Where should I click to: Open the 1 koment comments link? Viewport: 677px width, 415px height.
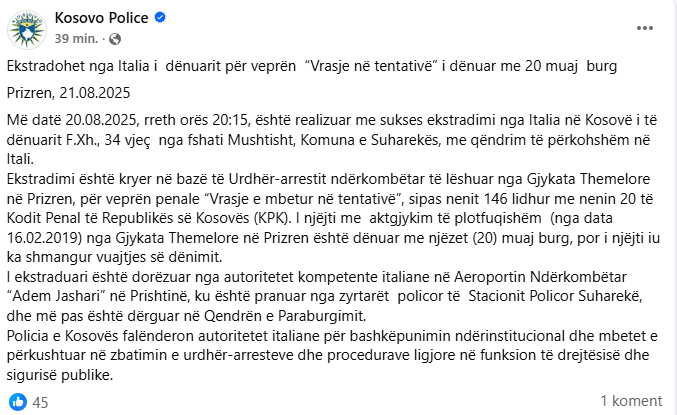[x=631, y=401]
